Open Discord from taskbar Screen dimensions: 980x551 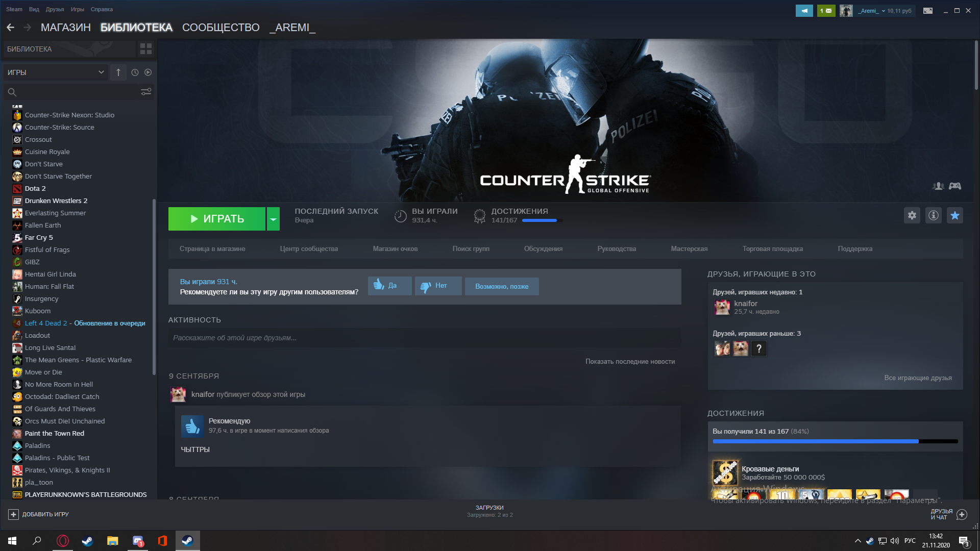138,541
